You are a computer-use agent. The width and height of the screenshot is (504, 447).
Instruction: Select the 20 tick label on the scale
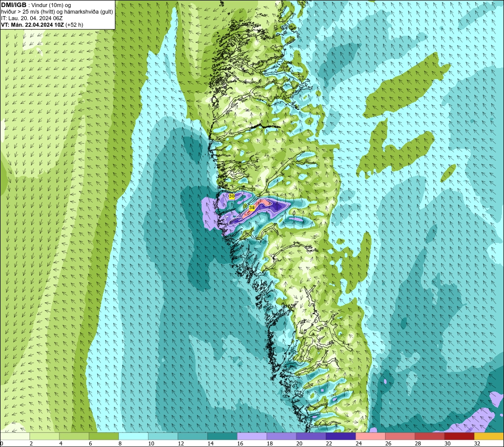pyautogui.click(x=299, y=444)
